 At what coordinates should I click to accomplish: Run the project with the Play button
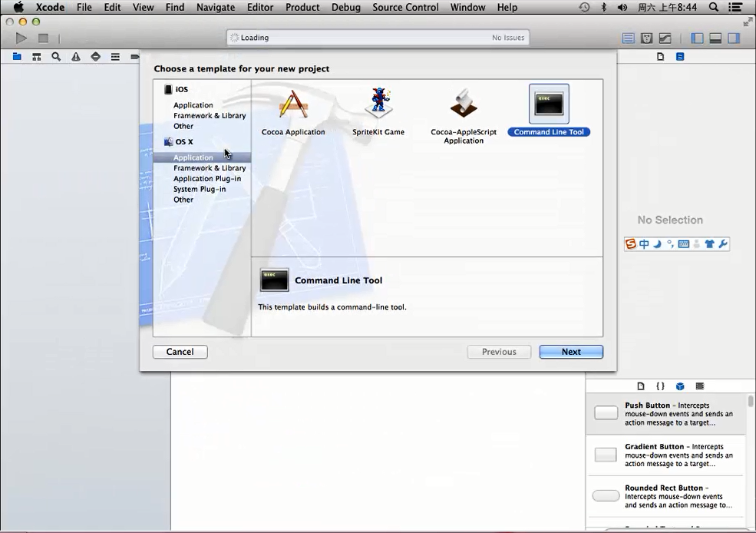(x=21, y=38)
